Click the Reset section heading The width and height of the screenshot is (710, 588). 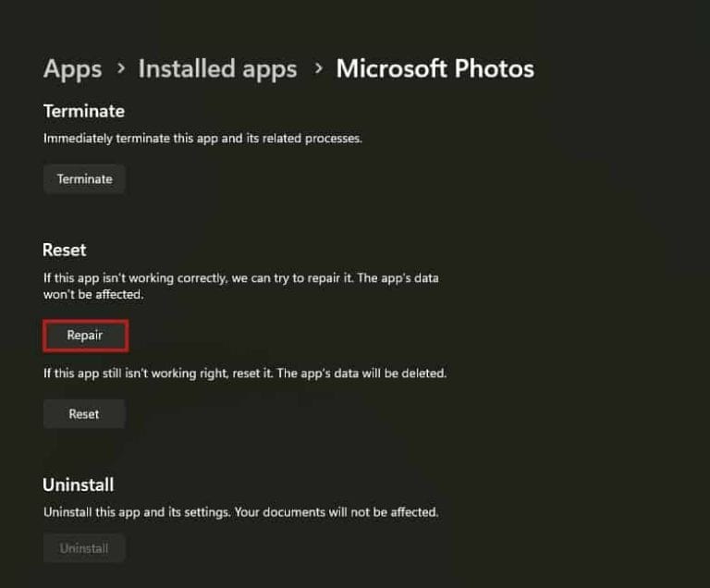click(x=65, y=250)
